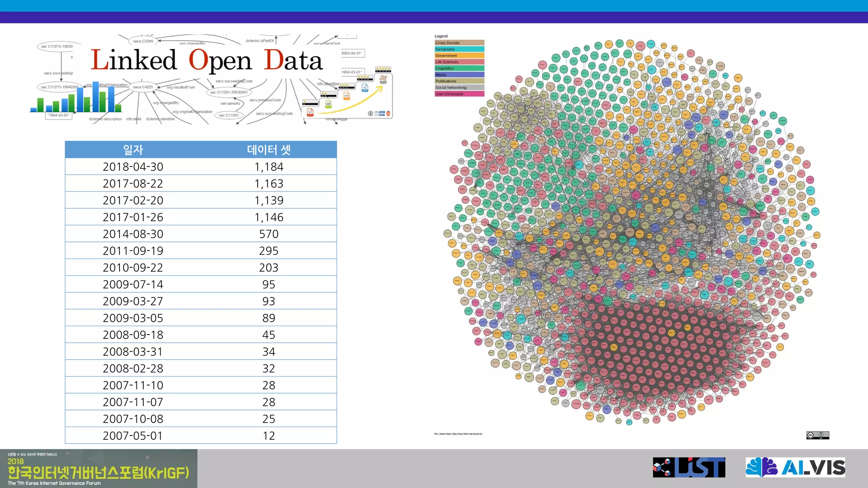Click the orange CSV file icon
Screen dimensions: 868x488
[347, 96]
